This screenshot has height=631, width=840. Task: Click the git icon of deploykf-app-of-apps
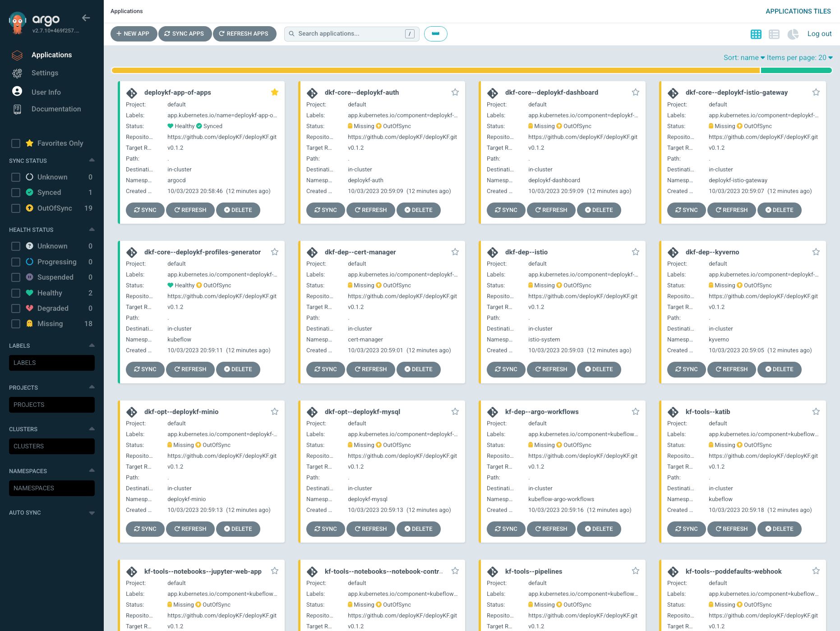coord(132,93)
